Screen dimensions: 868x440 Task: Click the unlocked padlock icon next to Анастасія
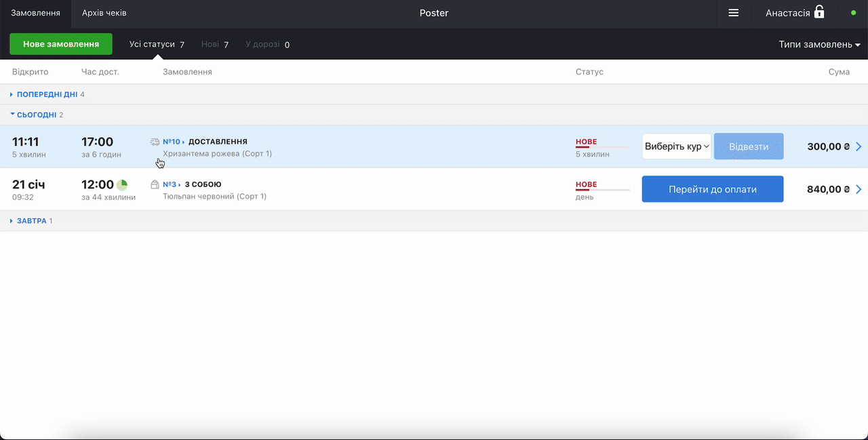[819, 12]
